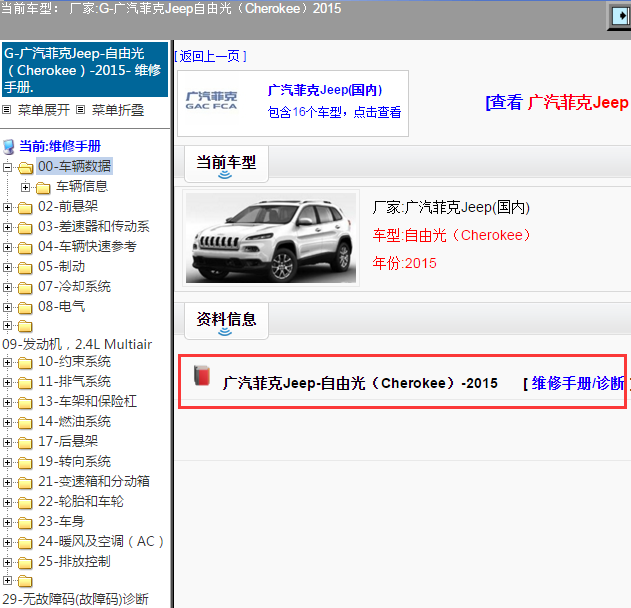Click the 00-车辆数据 folder icon
This screenshot has height=608, width=631.
point(25,167)
